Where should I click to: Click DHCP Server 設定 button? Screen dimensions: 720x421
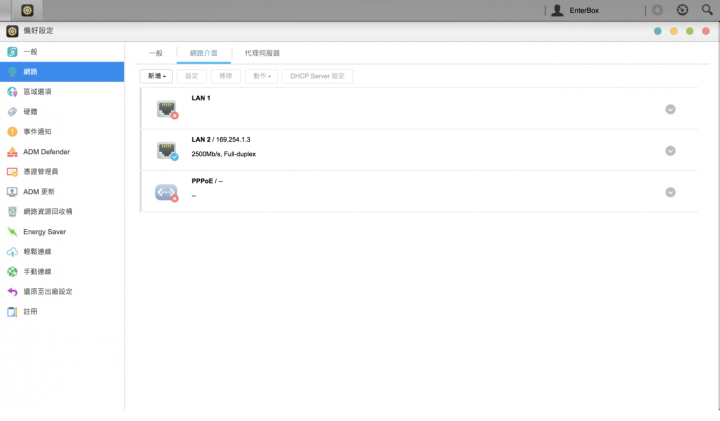point(317,76)
